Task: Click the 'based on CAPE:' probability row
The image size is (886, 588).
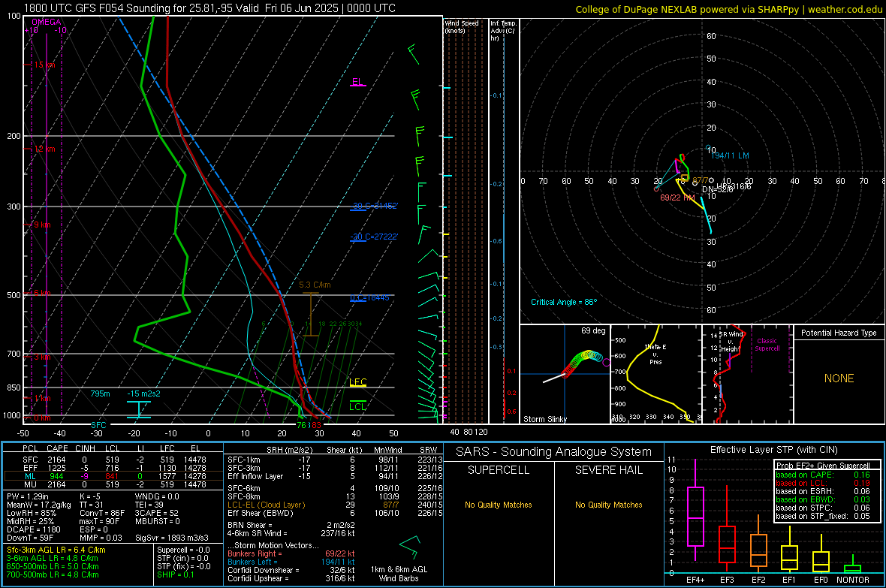Action: (823, 475)
